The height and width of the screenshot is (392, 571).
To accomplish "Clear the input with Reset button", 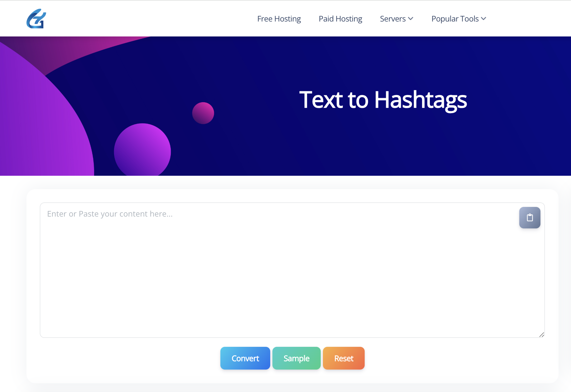I will click(343, 358).
